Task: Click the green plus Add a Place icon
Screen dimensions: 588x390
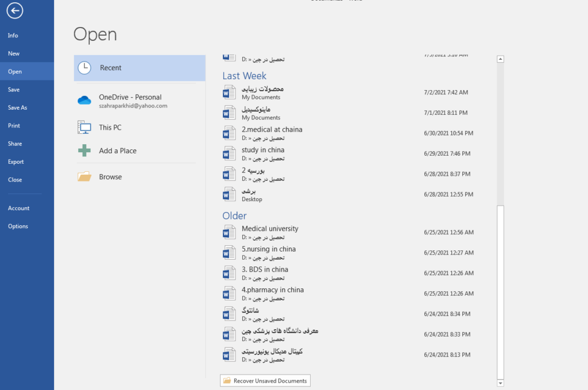Action: click(84, 150)
